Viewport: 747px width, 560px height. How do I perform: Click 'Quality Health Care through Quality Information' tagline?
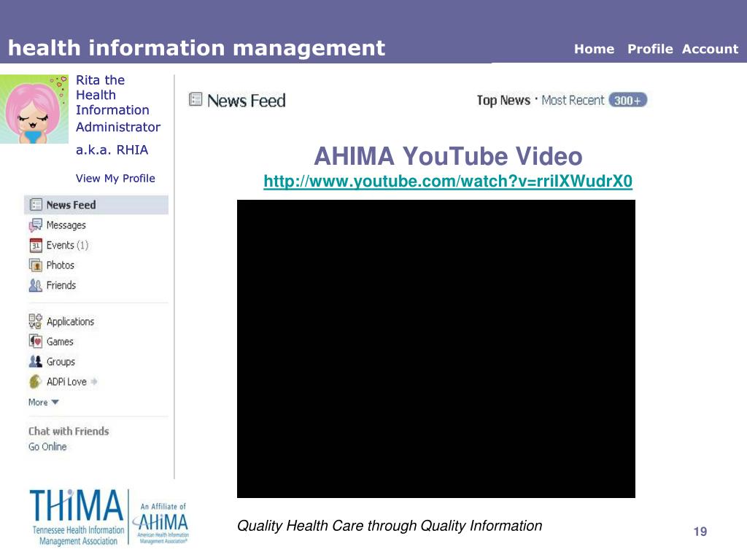[390, 526]
